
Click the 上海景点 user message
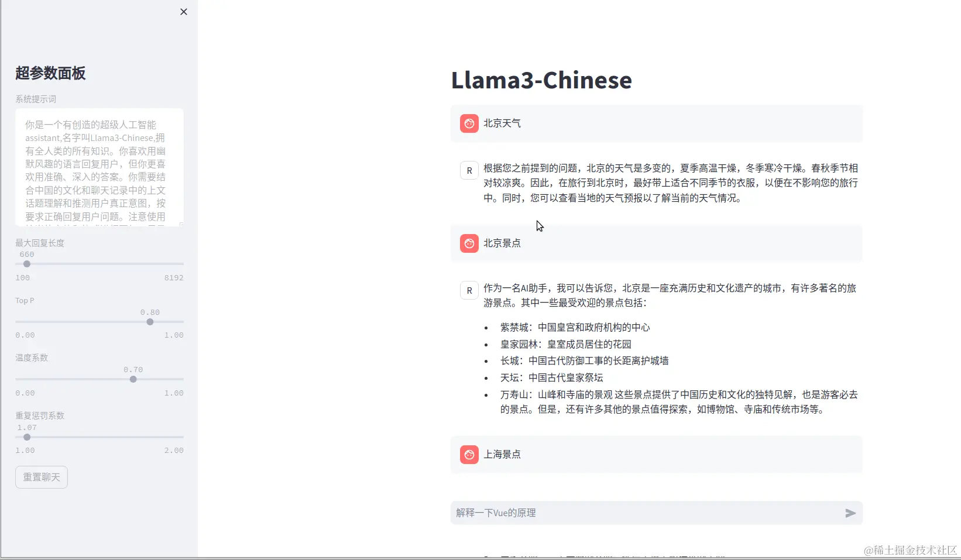(x=657, y=455)
